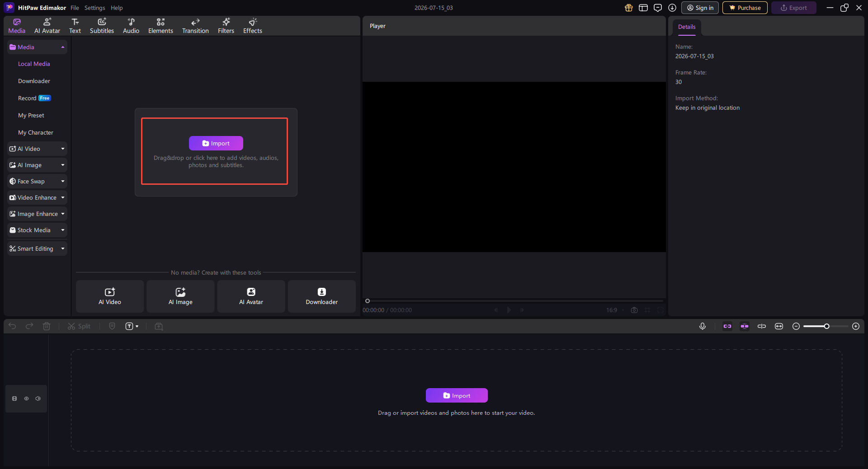Click the export-clip box icon in timeline toolbar

click(159, 326)
